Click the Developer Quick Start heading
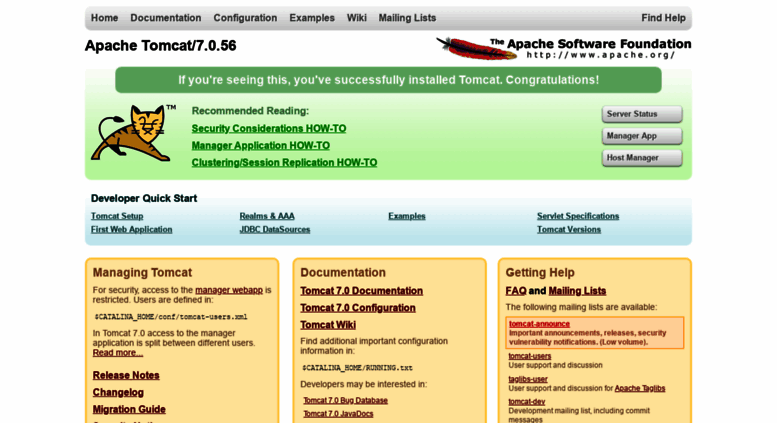This screenshot has height=423, width=777. click(144, 198)
